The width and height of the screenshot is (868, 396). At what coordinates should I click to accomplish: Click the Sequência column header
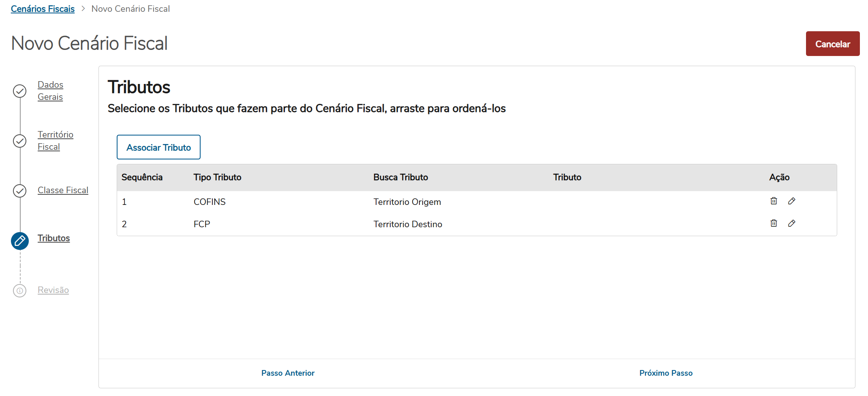tap(142, 177)
